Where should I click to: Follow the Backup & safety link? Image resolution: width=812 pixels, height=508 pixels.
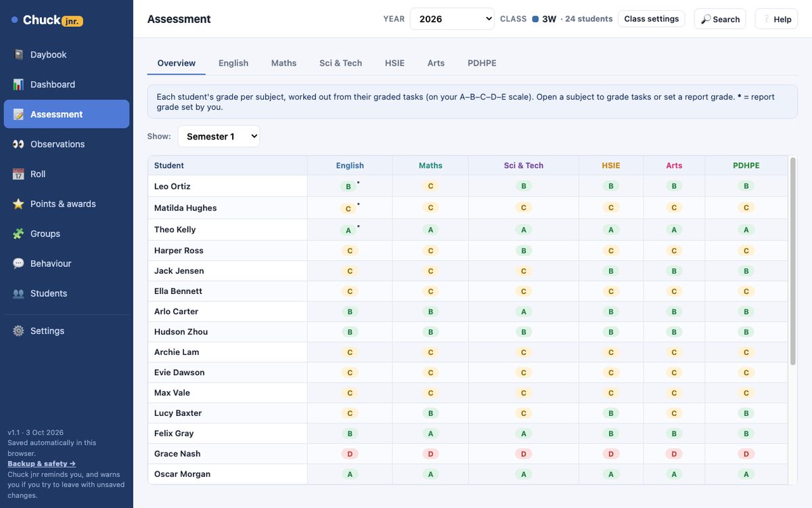[41, 463]
